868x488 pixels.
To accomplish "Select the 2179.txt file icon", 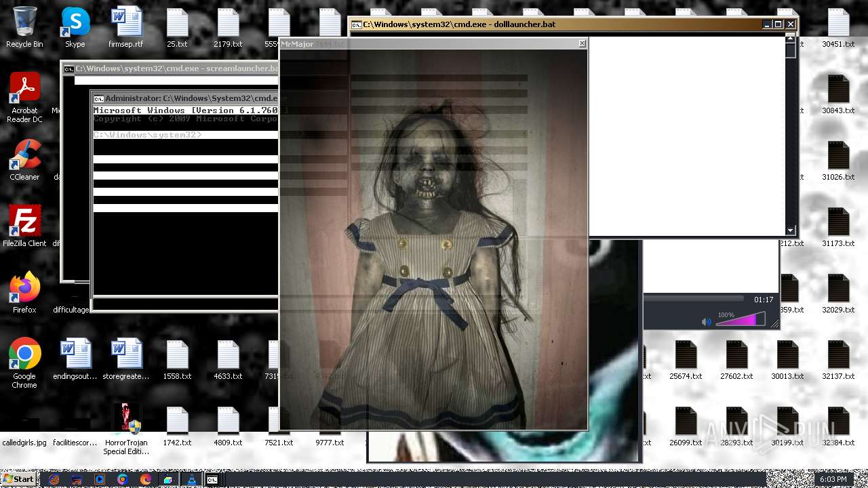I will tap(228, 27).
